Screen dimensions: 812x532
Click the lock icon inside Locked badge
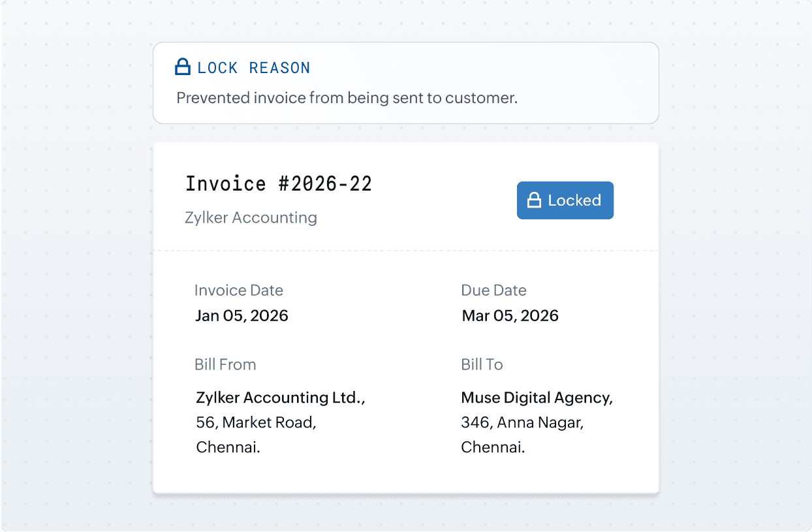535,200
